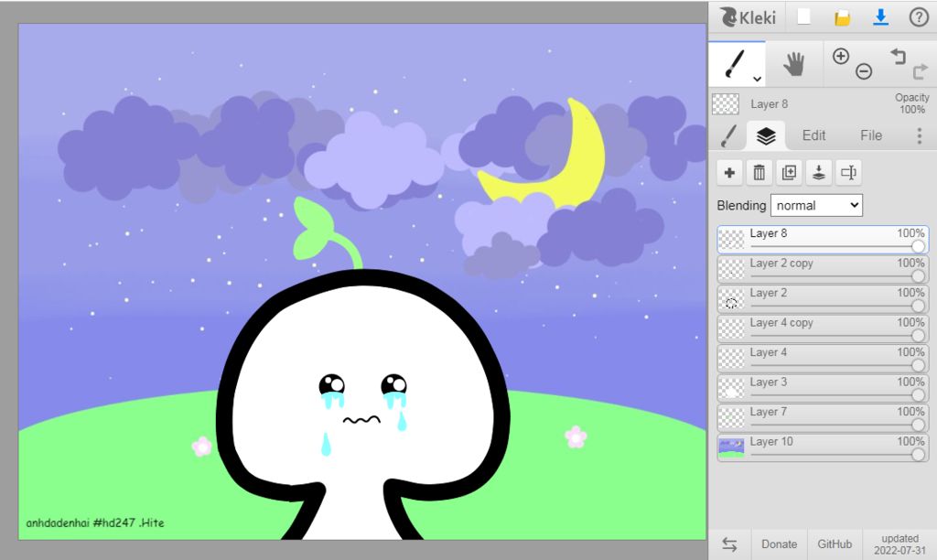Select Layer 7
937x560 pixels.
click(x=823, y=418)
